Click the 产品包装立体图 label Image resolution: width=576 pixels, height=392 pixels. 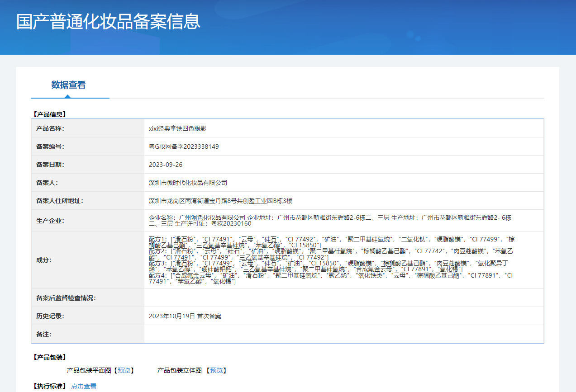[x=180, y=370]
